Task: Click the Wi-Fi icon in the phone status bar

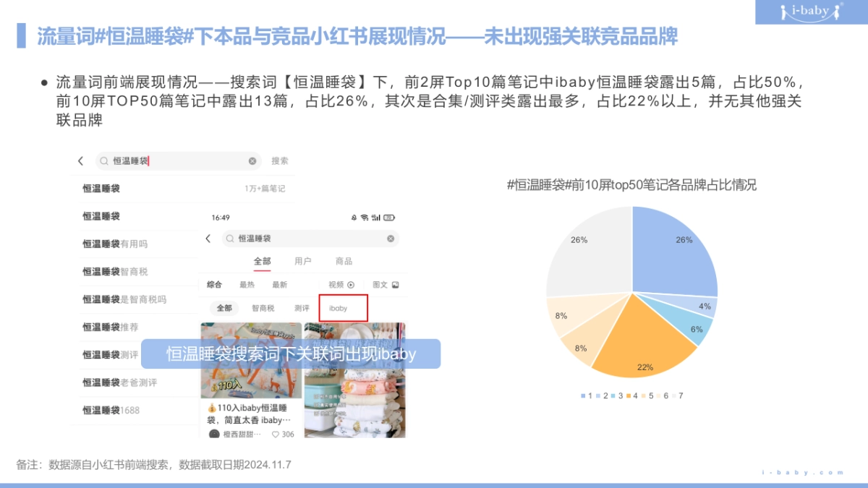Action: pyautogui.click(x=364, y=218)
